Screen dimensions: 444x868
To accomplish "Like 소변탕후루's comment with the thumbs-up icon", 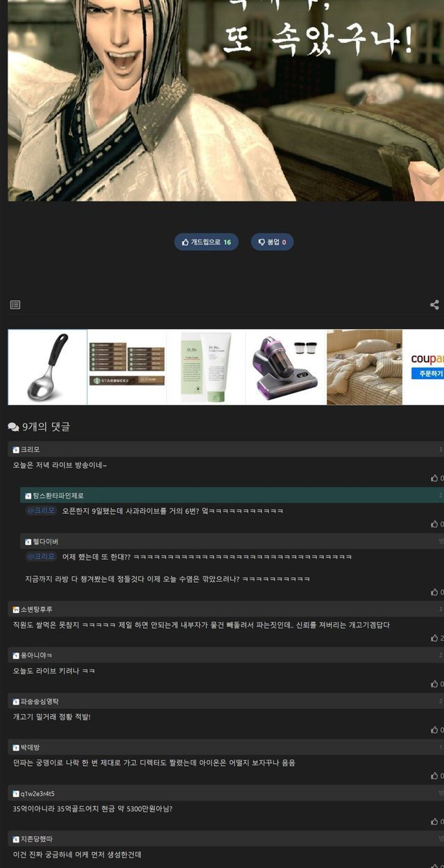I will pos(434,638).
